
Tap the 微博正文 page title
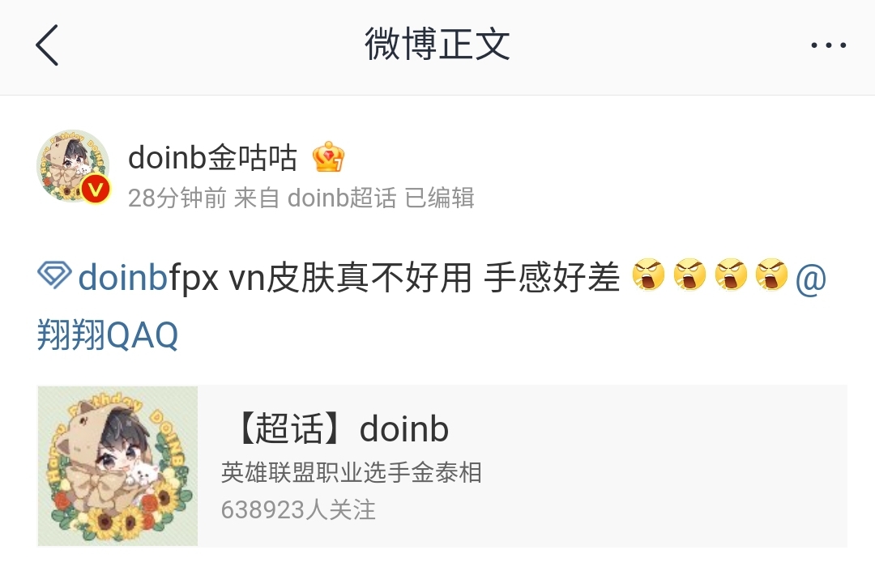click(437, 44)
